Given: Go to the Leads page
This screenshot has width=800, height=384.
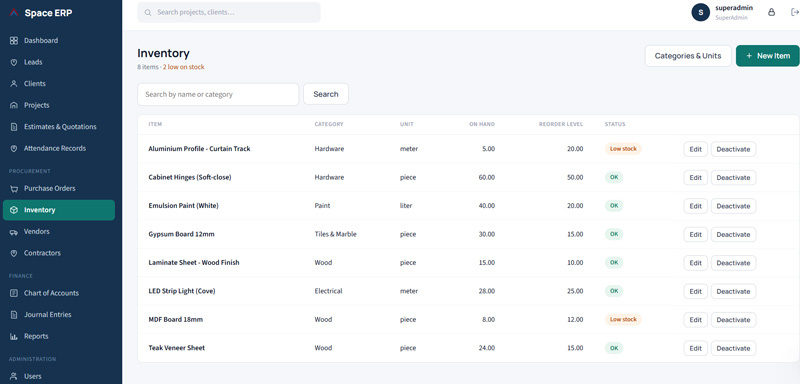Looking at the screenshot, I should [x=59, y=62].
